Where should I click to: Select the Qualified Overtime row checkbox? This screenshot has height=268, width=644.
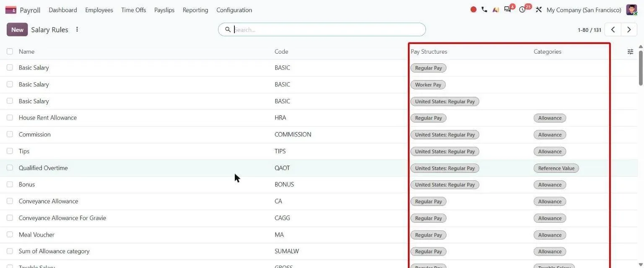click(x=10, y=168)
